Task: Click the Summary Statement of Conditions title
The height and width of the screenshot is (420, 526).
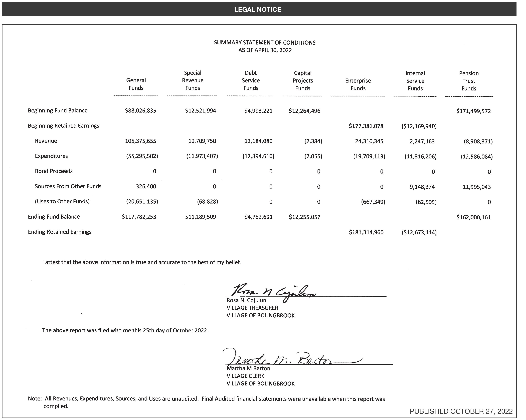Action: [x=265, y=43]
